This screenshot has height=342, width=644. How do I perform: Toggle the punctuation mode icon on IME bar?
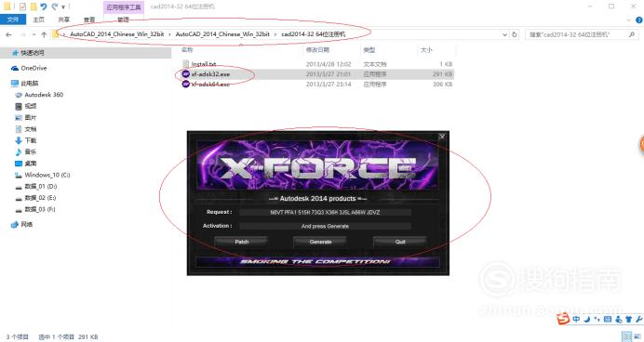[x=597, y=319]
